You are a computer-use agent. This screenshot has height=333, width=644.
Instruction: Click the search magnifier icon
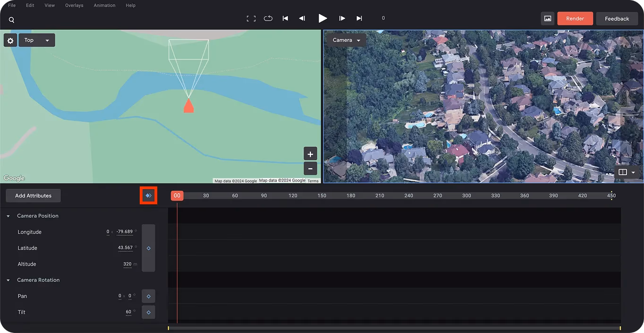coord(11,20)
